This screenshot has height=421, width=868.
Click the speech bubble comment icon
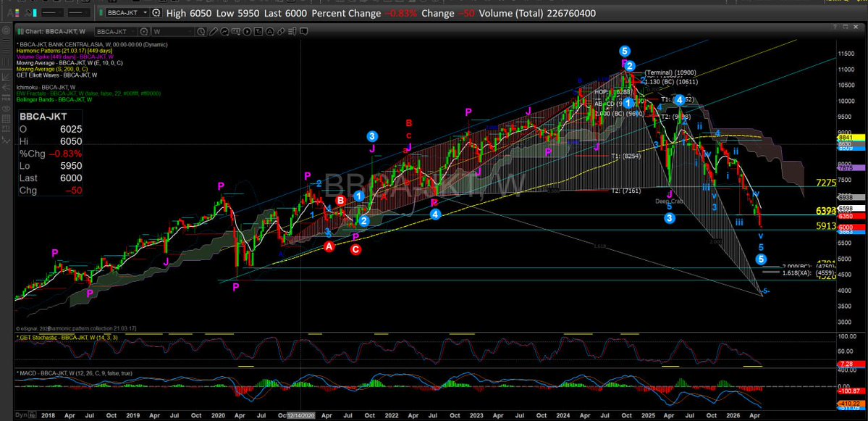(303, 32)
